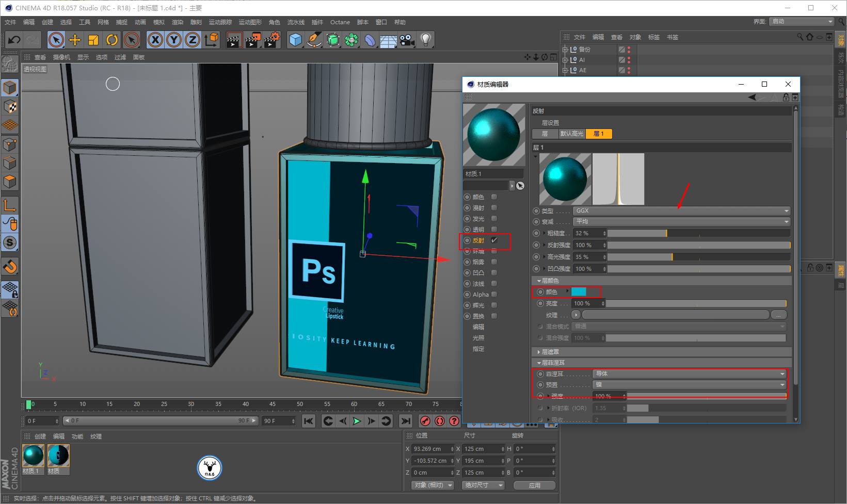Adjust the 粗糙度 slider
The image size is (847, 504).
(699, 233)
